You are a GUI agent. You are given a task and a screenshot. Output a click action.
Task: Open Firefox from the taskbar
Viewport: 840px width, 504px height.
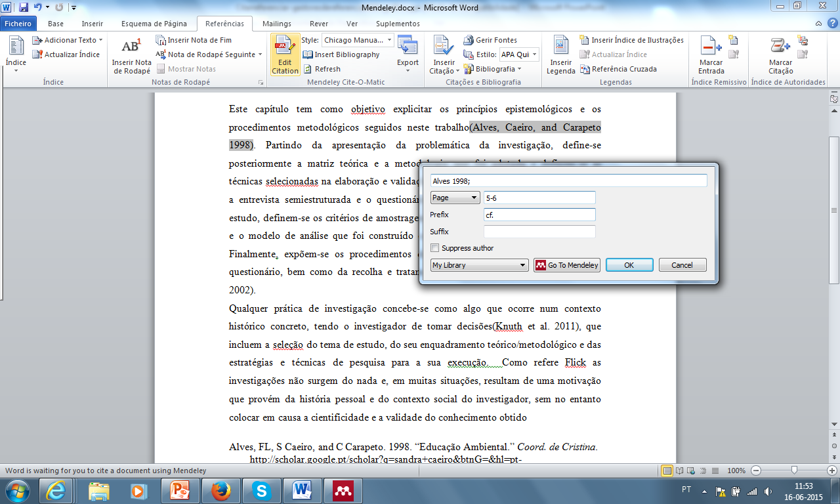[221, 490]
